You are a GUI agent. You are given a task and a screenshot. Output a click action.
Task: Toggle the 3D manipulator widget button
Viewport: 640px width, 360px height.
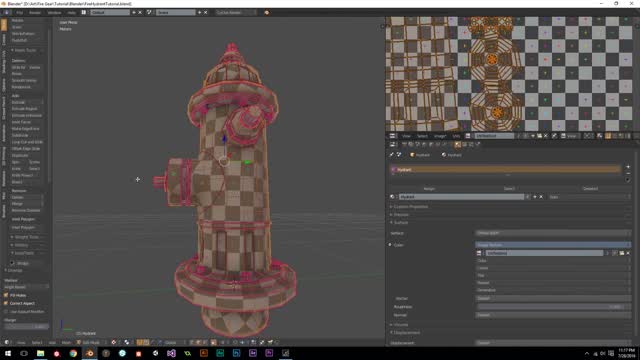click(x=140, y=342)
